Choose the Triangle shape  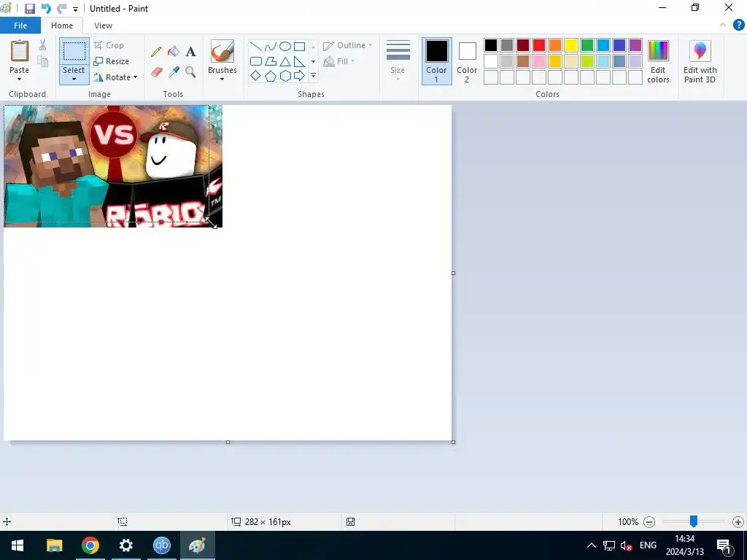click(285, 61)
